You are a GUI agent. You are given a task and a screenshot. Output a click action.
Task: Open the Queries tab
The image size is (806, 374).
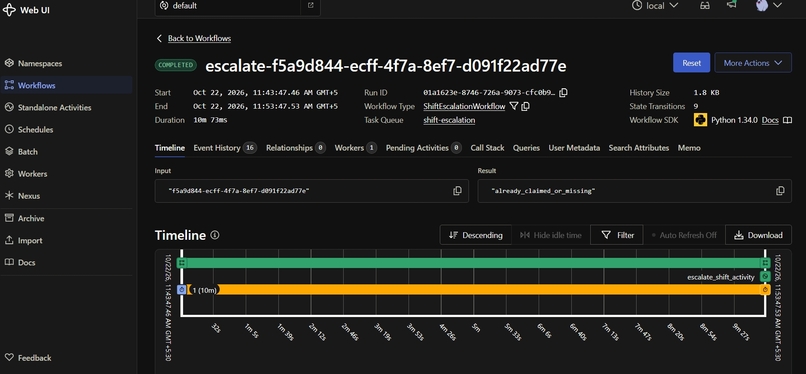(526, 148)
